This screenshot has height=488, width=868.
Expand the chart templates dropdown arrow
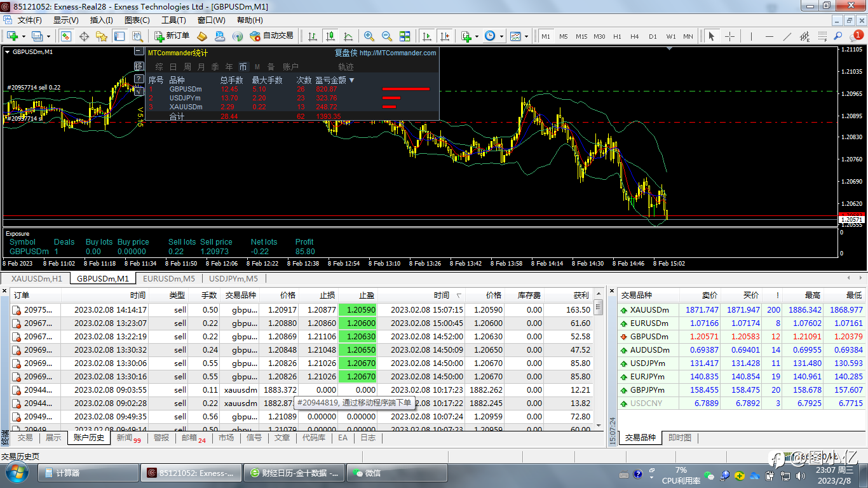click(x=527, y=36)
